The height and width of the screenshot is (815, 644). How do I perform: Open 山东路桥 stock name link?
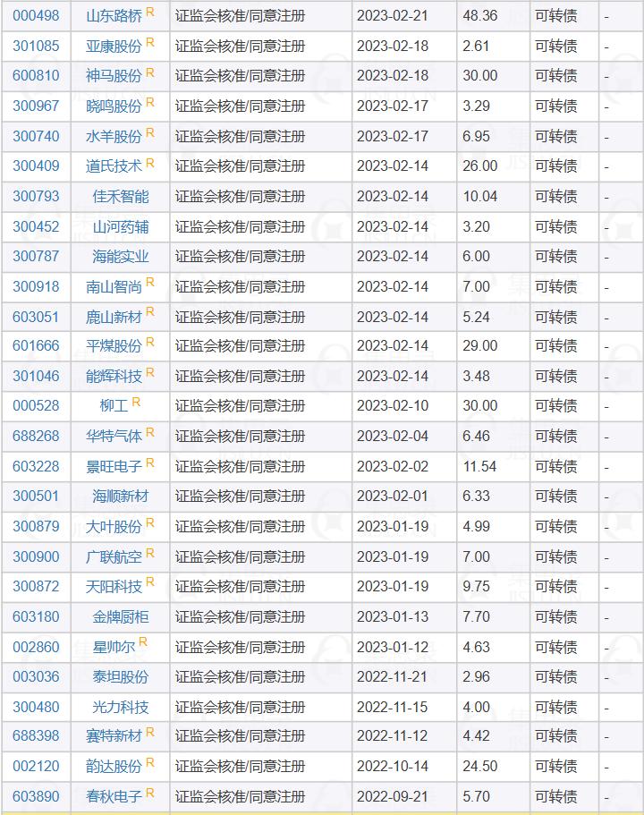[114, 16]
